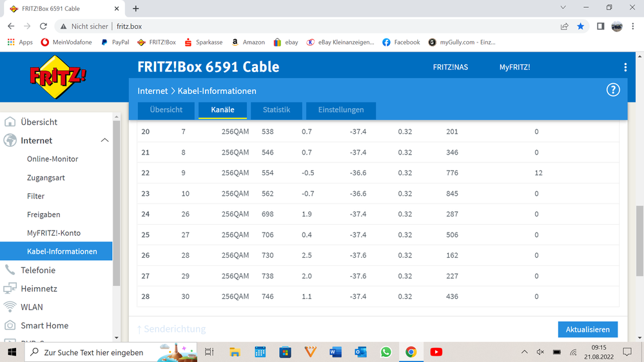Open the Sparkasse bookmark
Screen dimensions: 644x362
[203, 43]
